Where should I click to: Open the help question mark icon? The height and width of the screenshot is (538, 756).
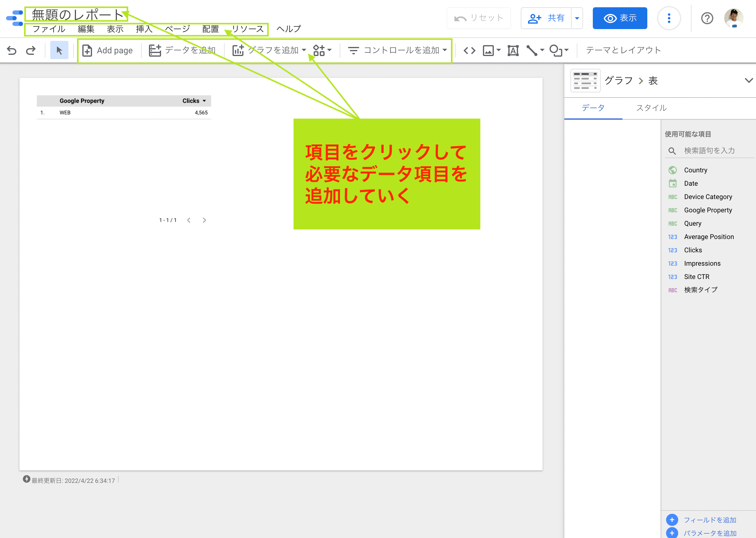click(x=707, y=18)
